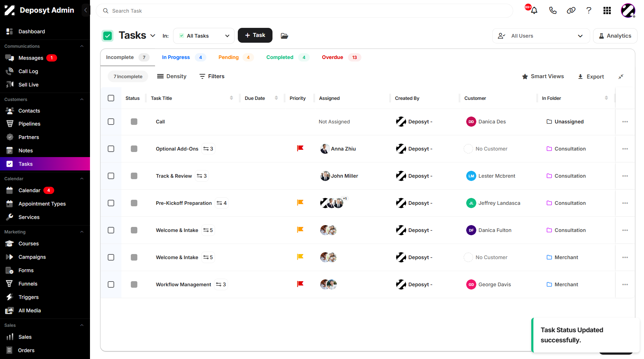
Task: Open the apps grid icon
Action: click(x=607, y=10)
